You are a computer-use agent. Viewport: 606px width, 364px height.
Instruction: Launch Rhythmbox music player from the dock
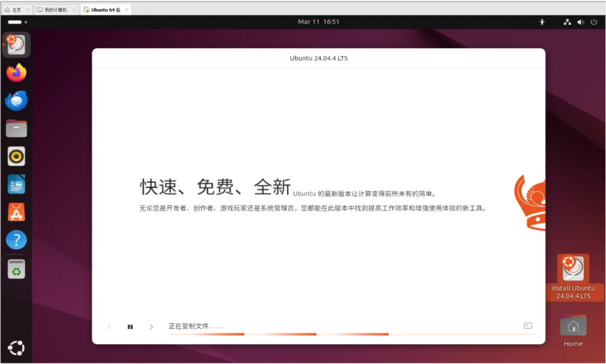[16, 156]
